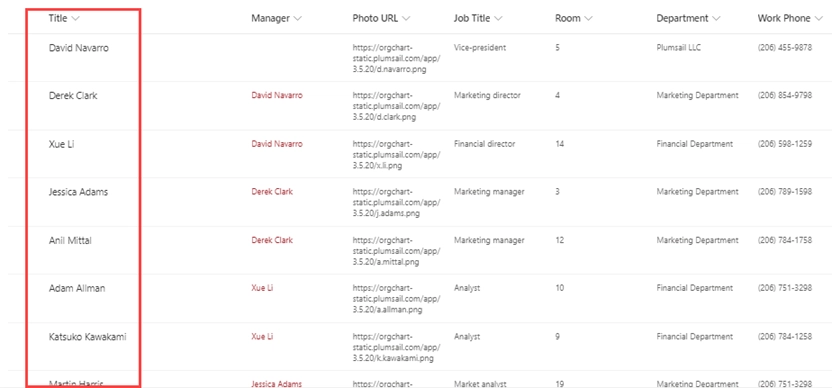Open the Adam Allman record
Viewport: 832px width, 388px height.
77,288
